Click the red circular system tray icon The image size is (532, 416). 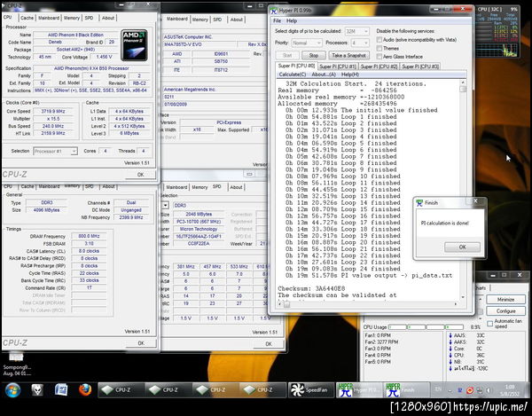click(470, 390)
